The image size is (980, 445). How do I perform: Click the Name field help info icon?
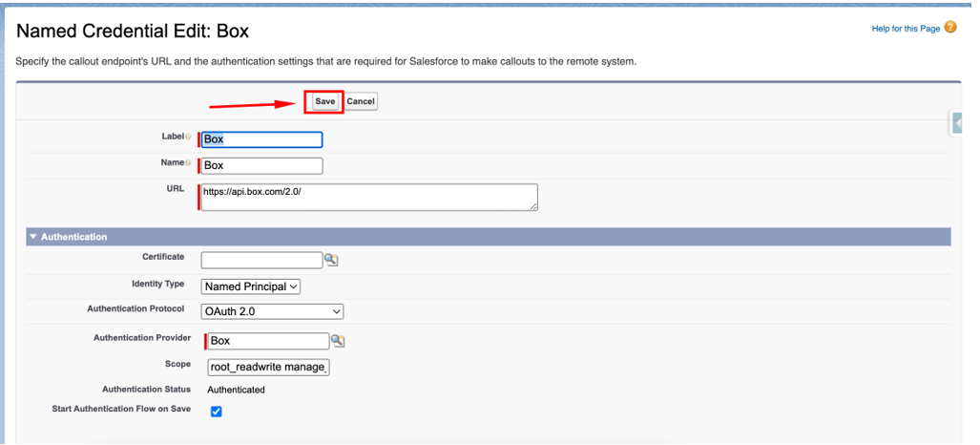click(x=188, y=162)
